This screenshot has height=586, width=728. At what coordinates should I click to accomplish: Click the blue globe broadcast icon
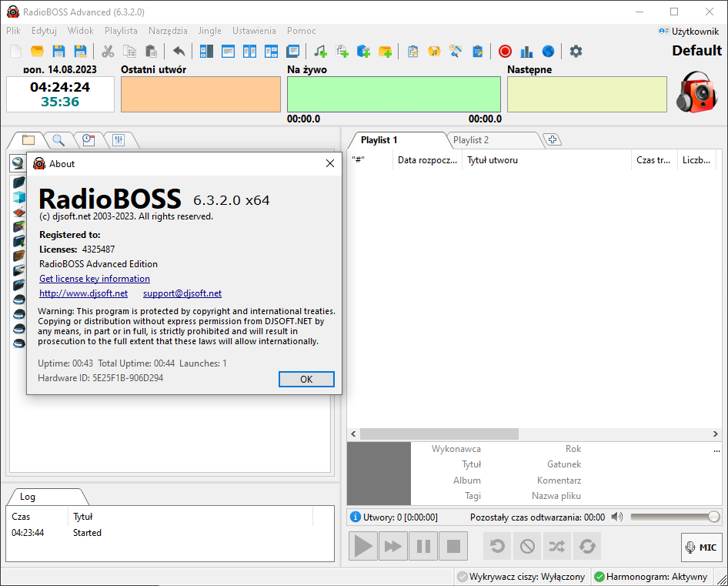(549, 51)
